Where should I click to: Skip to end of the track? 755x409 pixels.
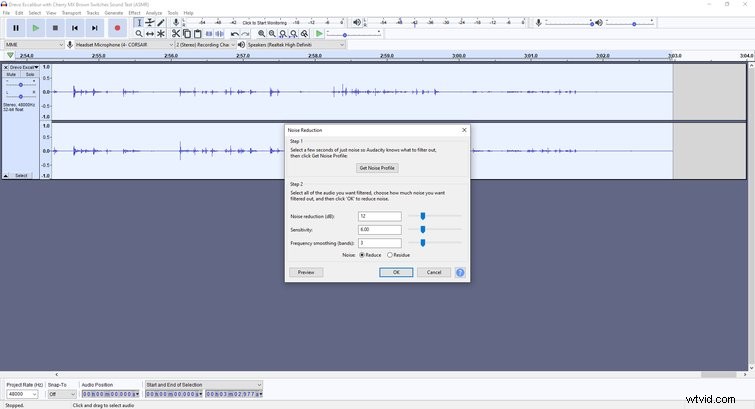pos(95,28)
